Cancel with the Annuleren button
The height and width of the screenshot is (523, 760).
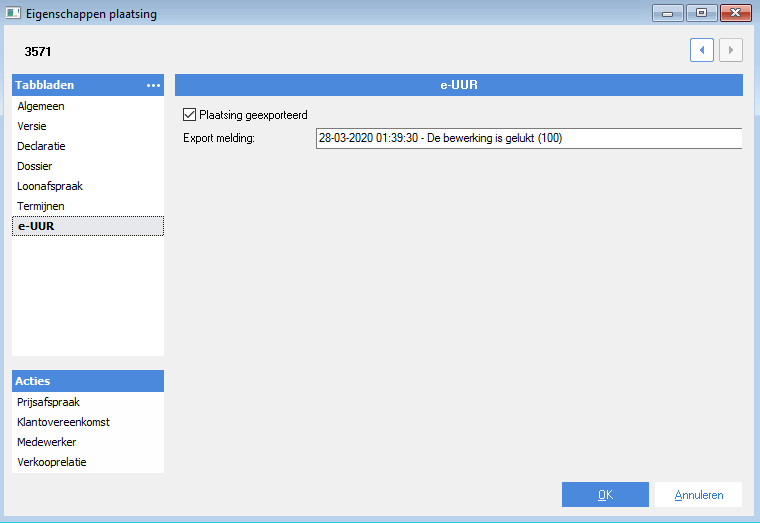pyautogui.click(x=698, y=494)
